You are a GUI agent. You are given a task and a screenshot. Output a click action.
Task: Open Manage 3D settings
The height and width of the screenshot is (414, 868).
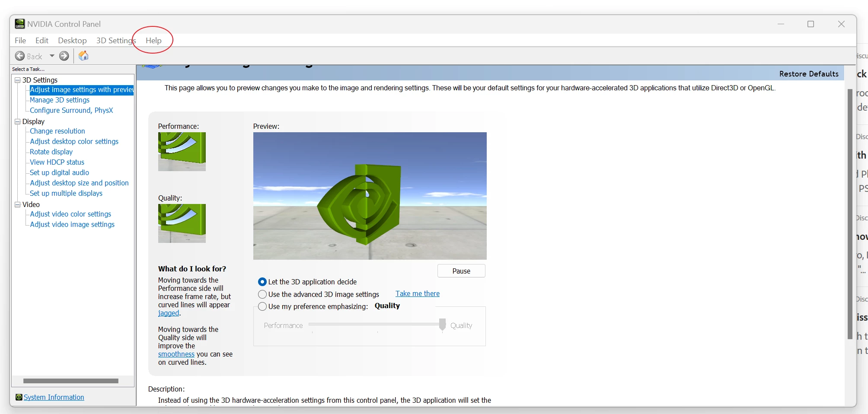tap(60, 100)
